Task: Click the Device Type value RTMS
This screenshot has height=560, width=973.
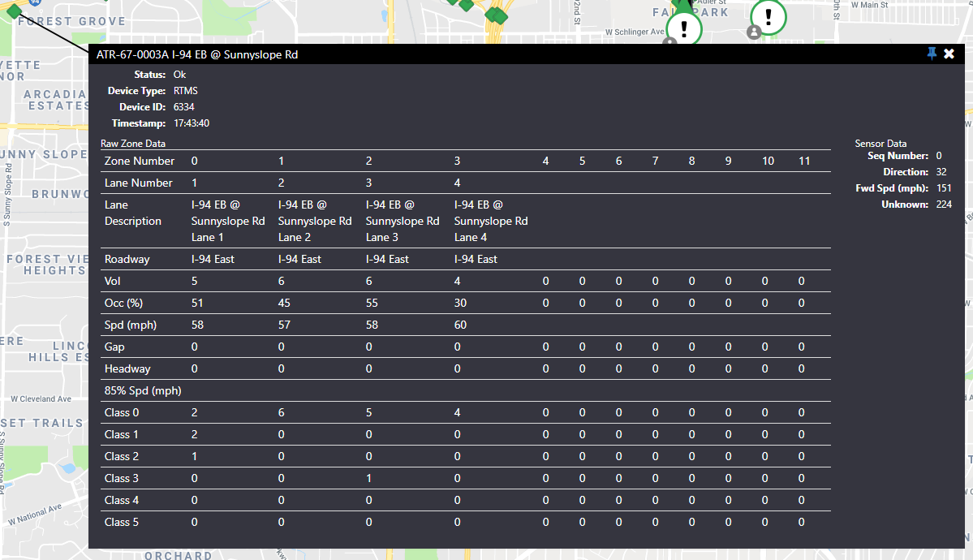Action: [x=186, y=91]
